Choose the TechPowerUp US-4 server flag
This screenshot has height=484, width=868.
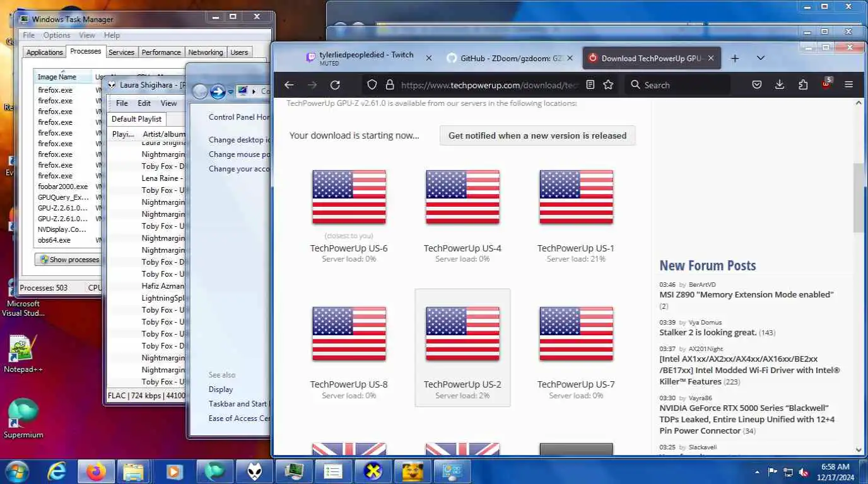pyautogui.click(x=462, y=197)
